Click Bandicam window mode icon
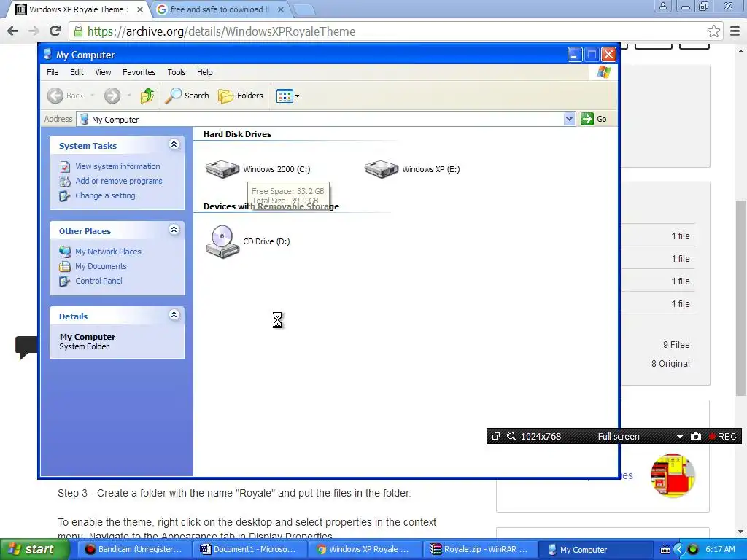This screenshot has height=560, width=747. click(496, 436)
